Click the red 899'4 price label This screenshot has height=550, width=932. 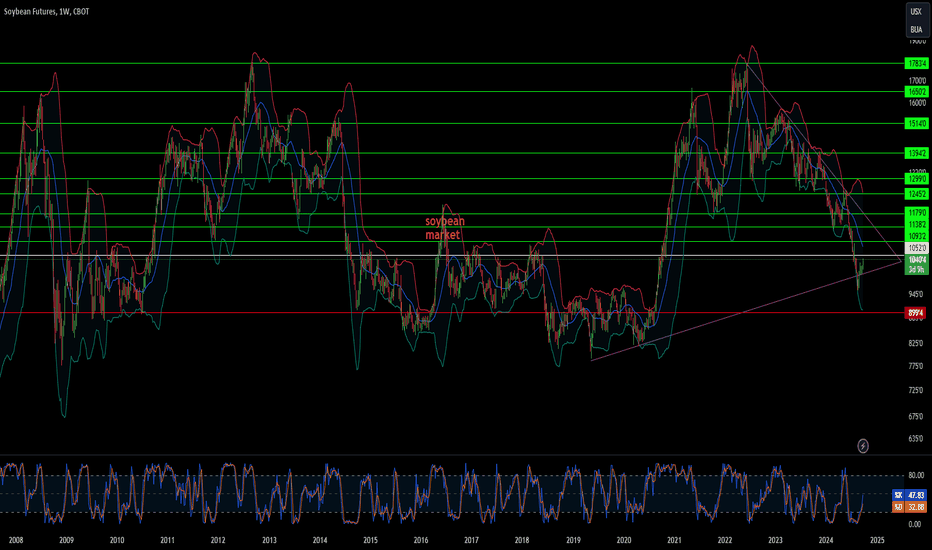[916, 313]
